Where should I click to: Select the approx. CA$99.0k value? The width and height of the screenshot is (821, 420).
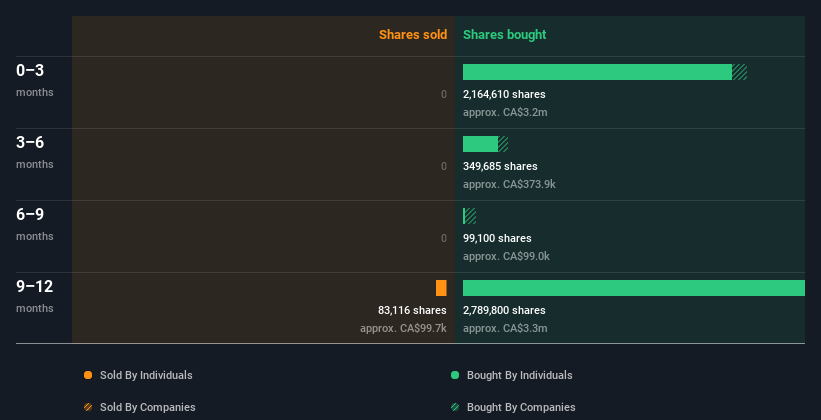coord(506,257)
